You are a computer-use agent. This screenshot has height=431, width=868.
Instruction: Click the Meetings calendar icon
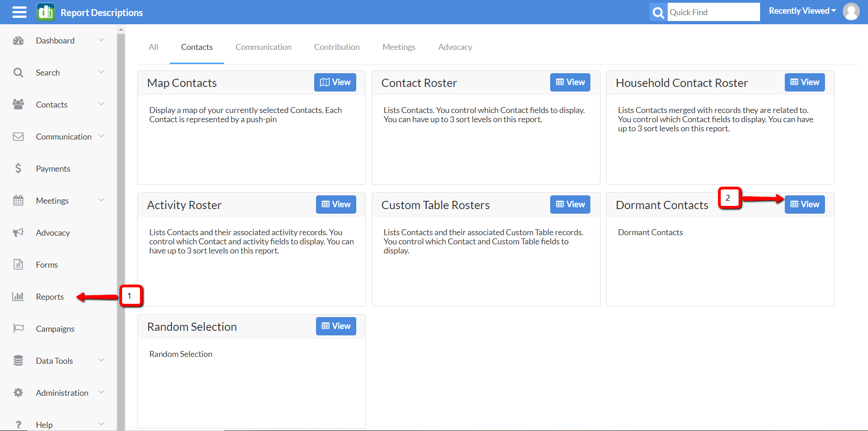point(18,200)
